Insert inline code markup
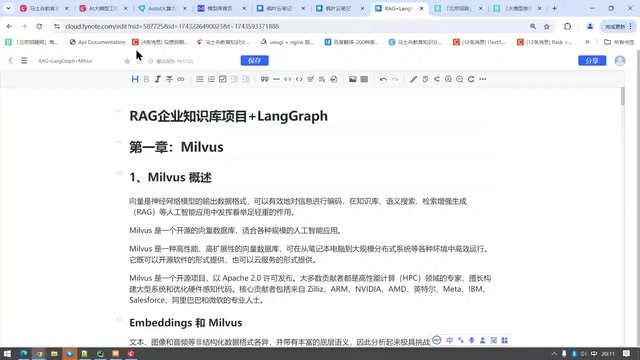 click(x=299, y=79)
